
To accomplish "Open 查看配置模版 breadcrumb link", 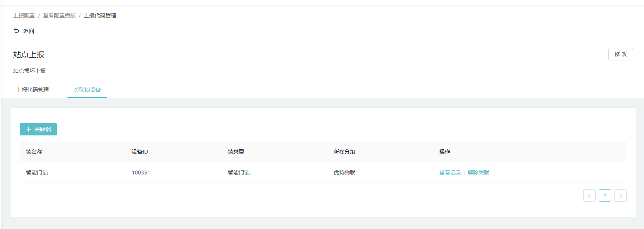I will coord(59,15).
